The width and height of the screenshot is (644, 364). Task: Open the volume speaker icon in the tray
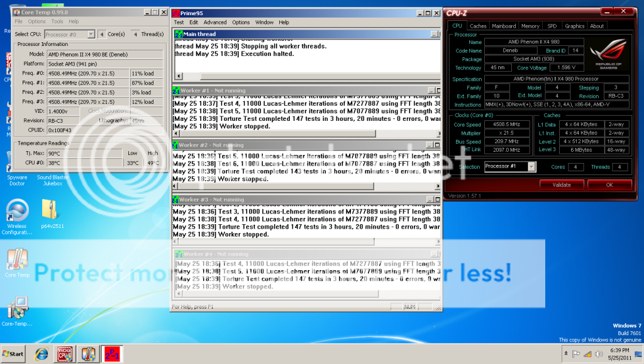pyautogui.click(x=599, y=354)
